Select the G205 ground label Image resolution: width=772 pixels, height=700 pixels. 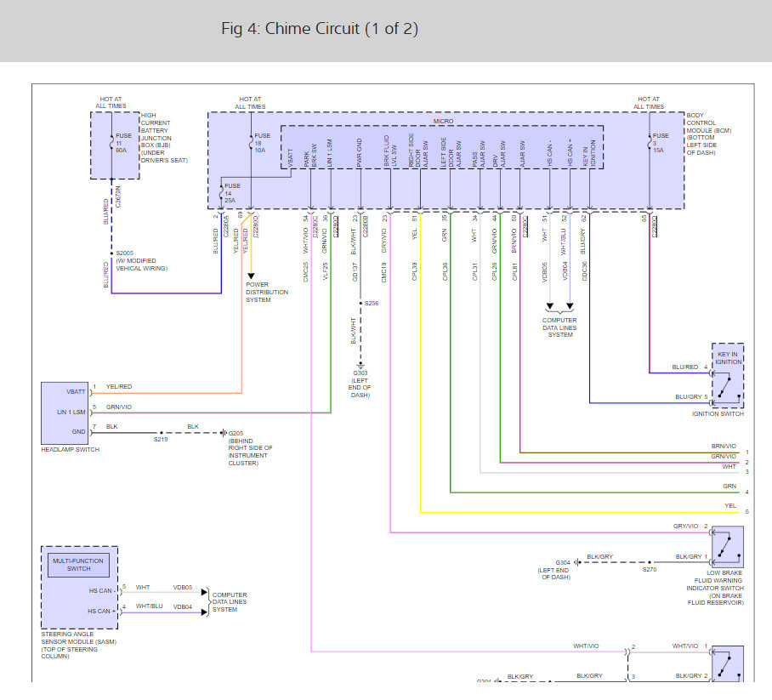coord(236,434)
